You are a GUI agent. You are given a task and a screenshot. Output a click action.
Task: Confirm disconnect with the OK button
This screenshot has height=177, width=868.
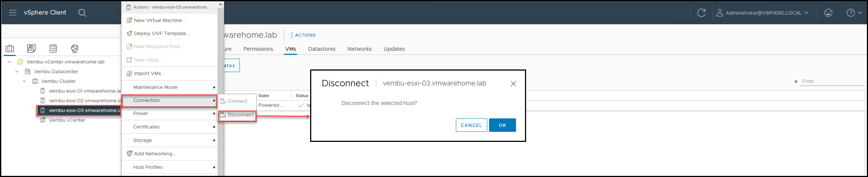click(503, 125)
